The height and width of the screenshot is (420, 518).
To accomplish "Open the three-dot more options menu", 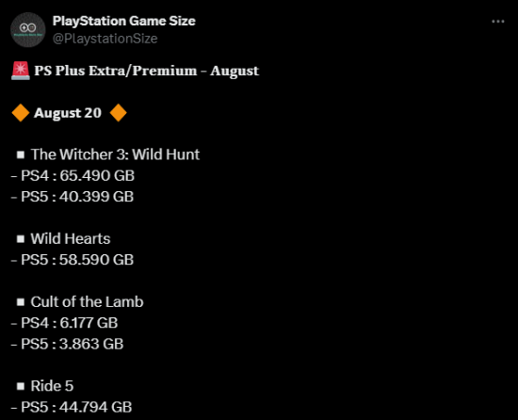I will pos(498,22).
